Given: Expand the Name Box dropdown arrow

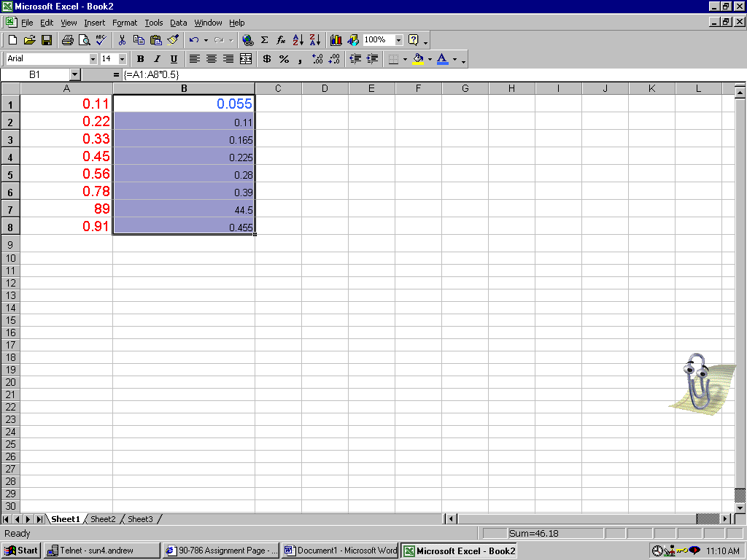Looking at the screenshot, I should (x=75, y=75).
